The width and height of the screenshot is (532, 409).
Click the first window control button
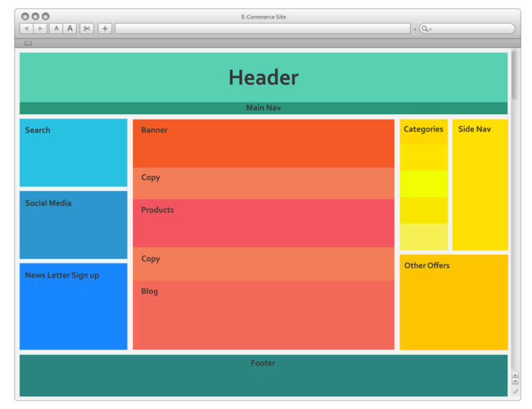(25, 17)
